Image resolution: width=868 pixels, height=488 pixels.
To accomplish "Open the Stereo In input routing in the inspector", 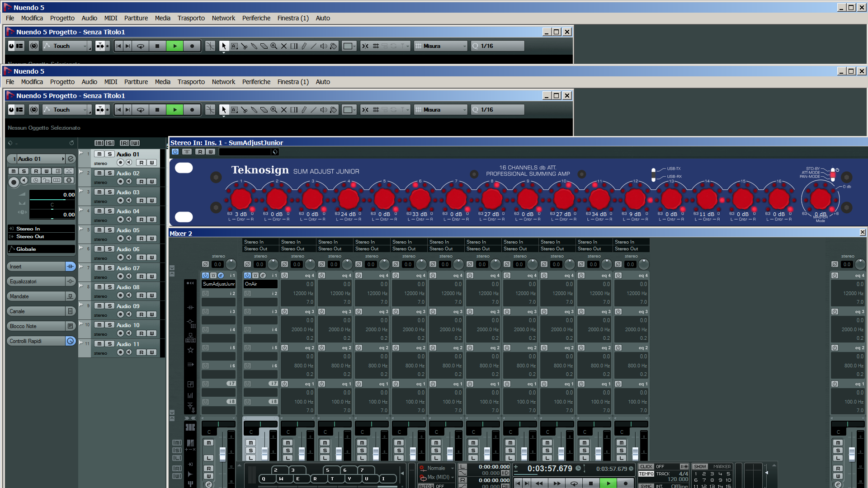I will (x=41, y=229).
